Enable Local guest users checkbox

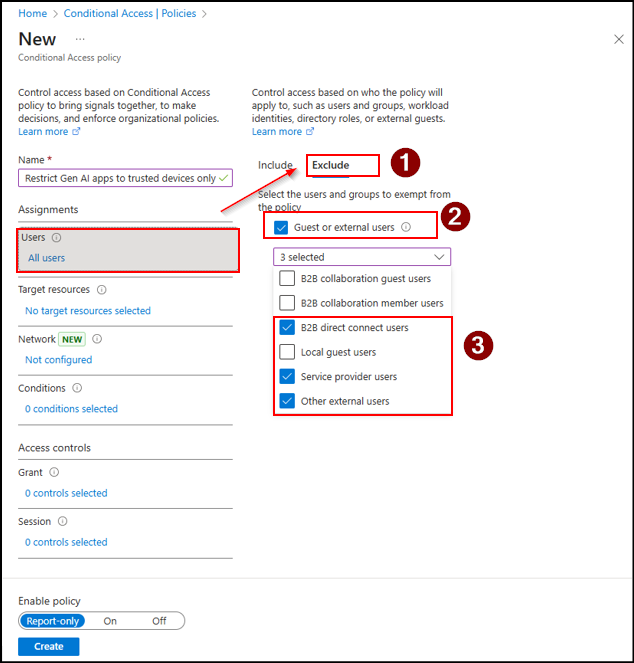(x=287, y=352)
